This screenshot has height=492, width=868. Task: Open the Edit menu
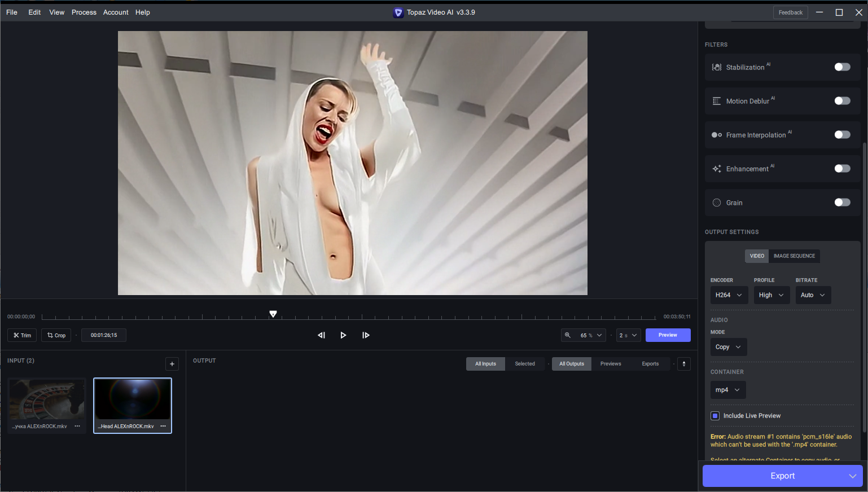(34, 12)
